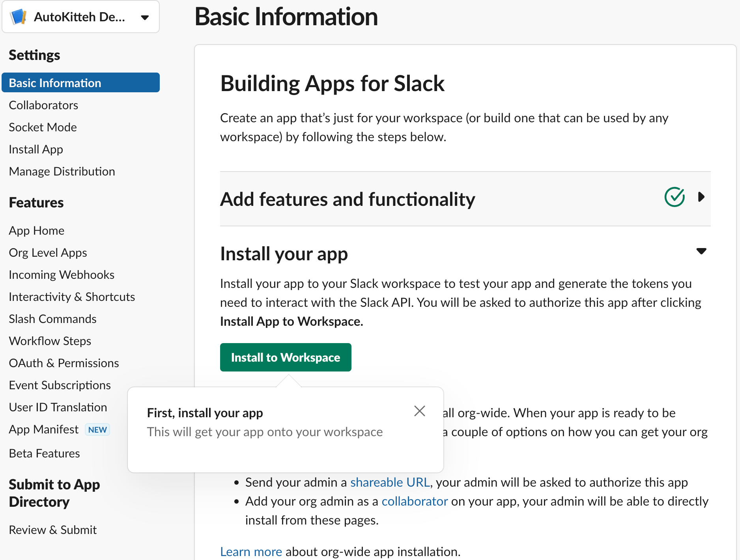Go to Slash Commands
This screenshot has width=740, height=560.
pyautogui.click(x=52, y=319)
